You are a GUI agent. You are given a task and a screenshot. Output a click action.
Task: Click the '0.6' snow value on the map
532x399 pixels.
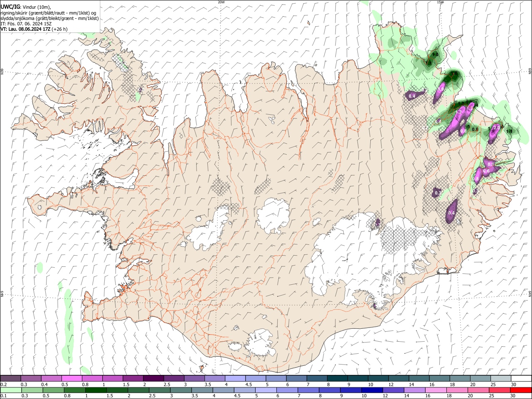click(x=486, y=171)
